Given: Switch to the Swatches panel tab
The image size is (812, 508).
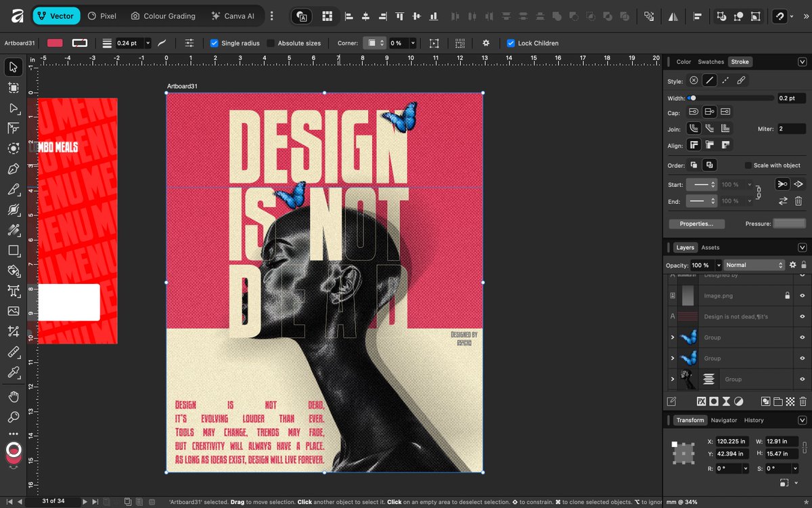Looking at the screenshot, I should click(710, 62).
